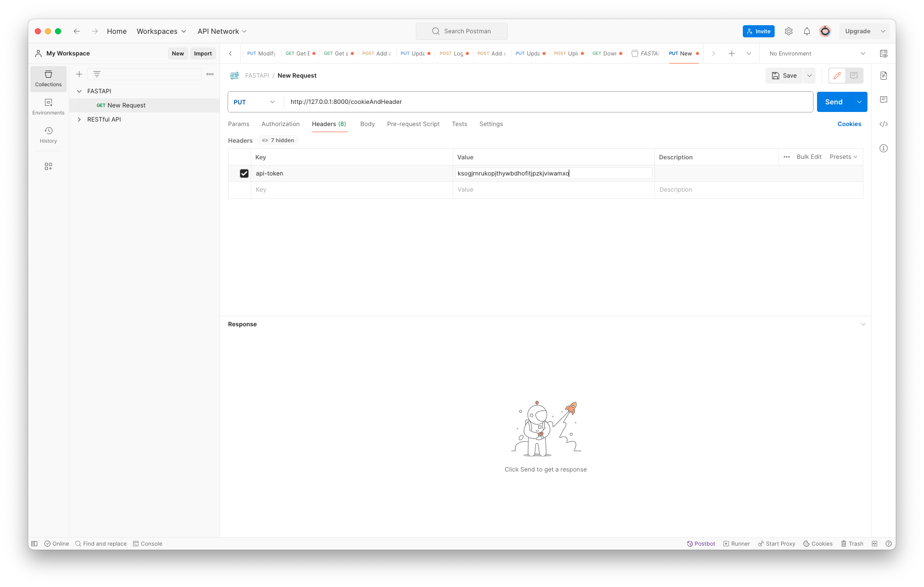Open the notifications bell
The height and width of the screenshot is (587, 924).
(x=807, y=31)
